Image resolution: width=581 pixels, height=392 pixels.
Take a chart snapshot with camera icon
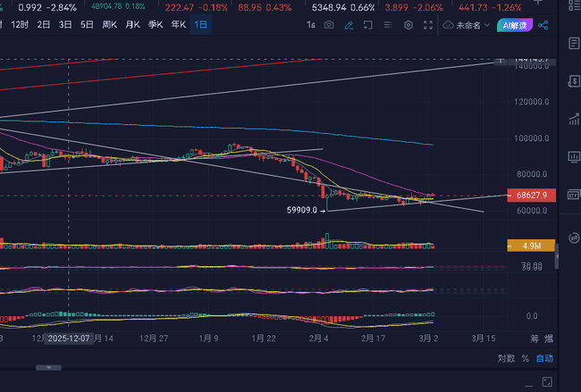tap(330, 25)
